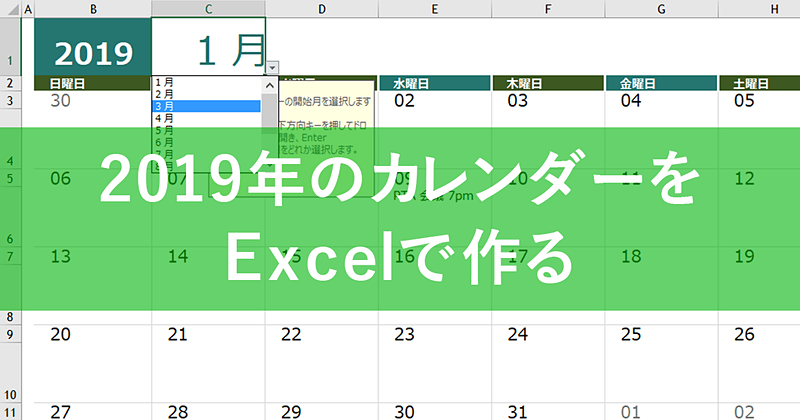Select row 10 header
The image size is (800, 420).
tap(10, 373)
